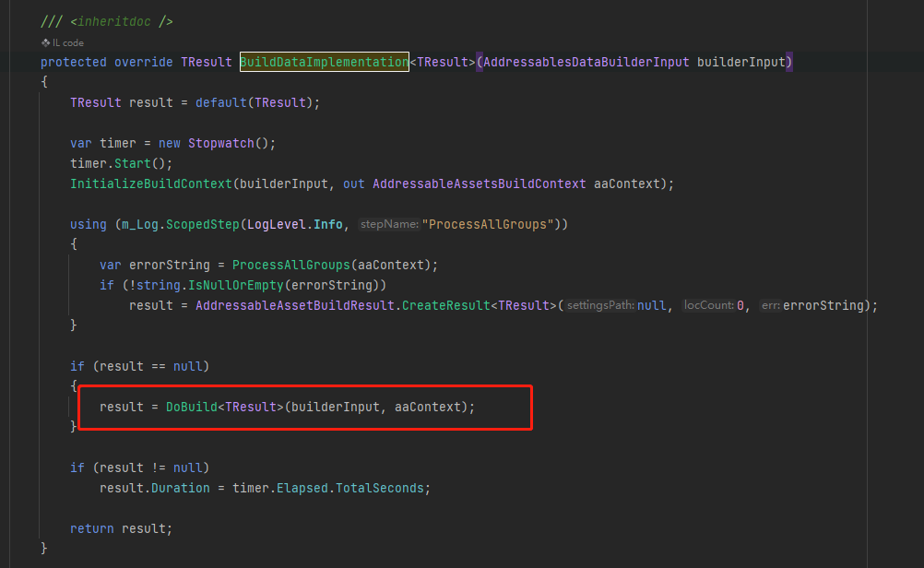Click the ScopedStep method call
Screen dimensions: 924x568
tap(203, 224)
